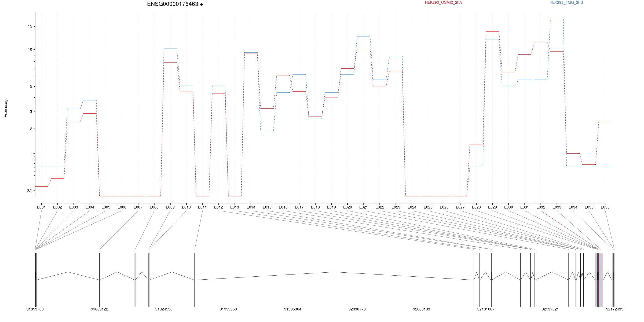The height and width of the screenshot is (322, 644).
Task: Click exon label E032
Action: tap(541, 207)
